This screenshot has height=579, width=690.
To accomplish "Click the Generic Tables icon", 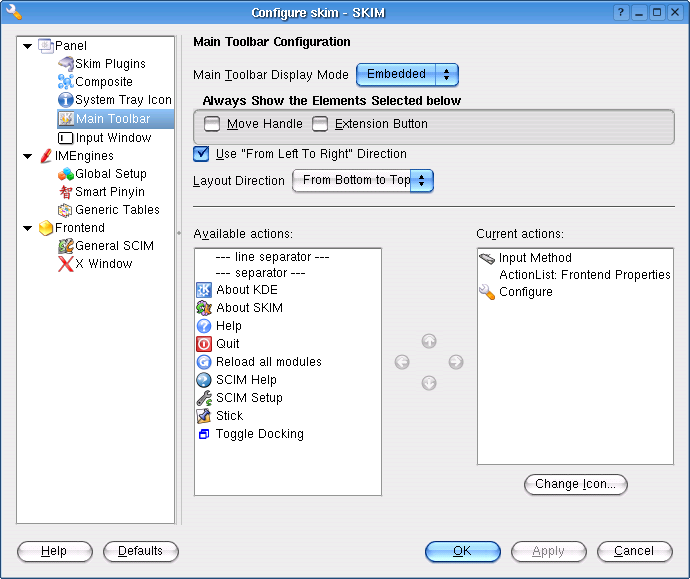I will [x=65, y=210].
